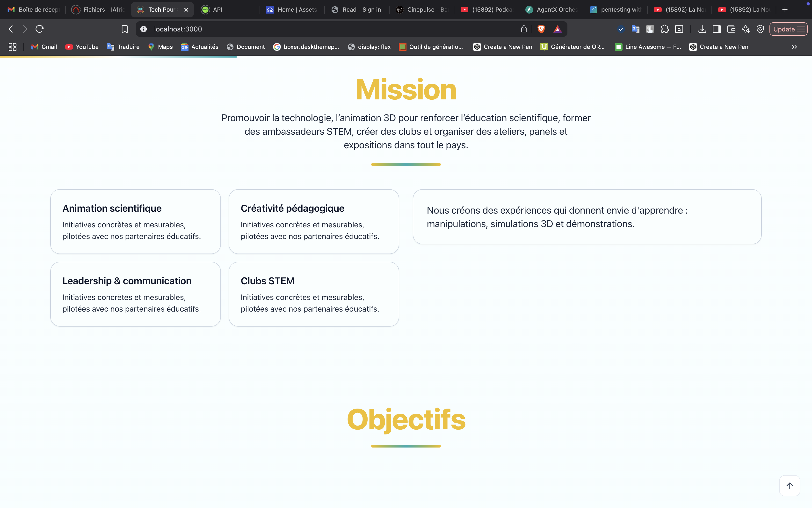Open the Leo AI sparkle icon

[x=746, y=29]
